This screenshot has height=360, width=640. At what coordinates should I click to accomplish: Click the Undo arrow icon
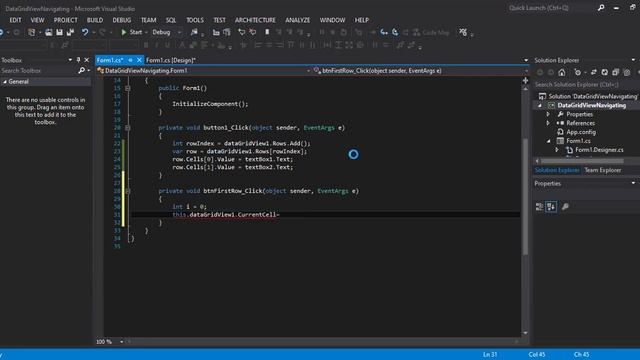pos(84,32)
